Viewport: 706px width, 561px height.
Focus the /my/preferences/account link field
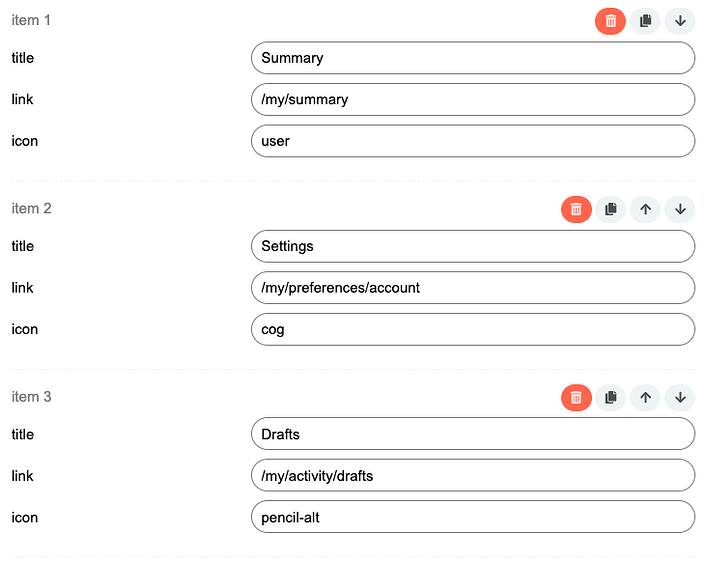pos(472,288)
